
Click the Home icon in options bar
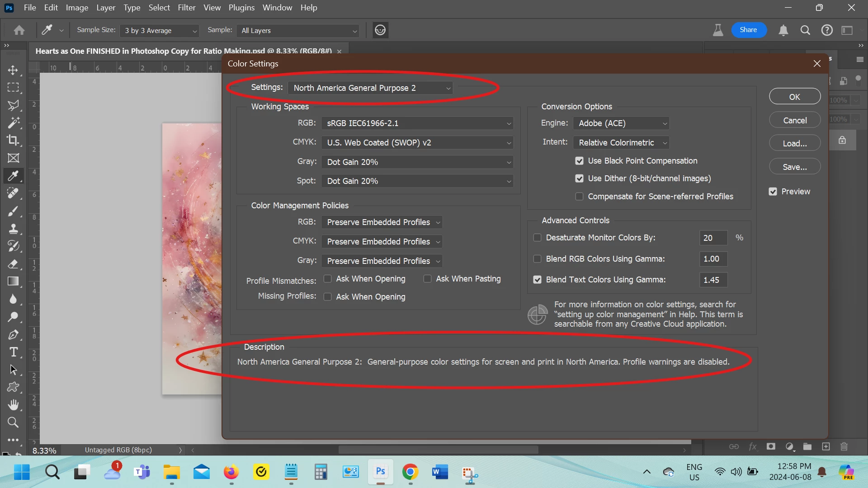click(19, 30)
